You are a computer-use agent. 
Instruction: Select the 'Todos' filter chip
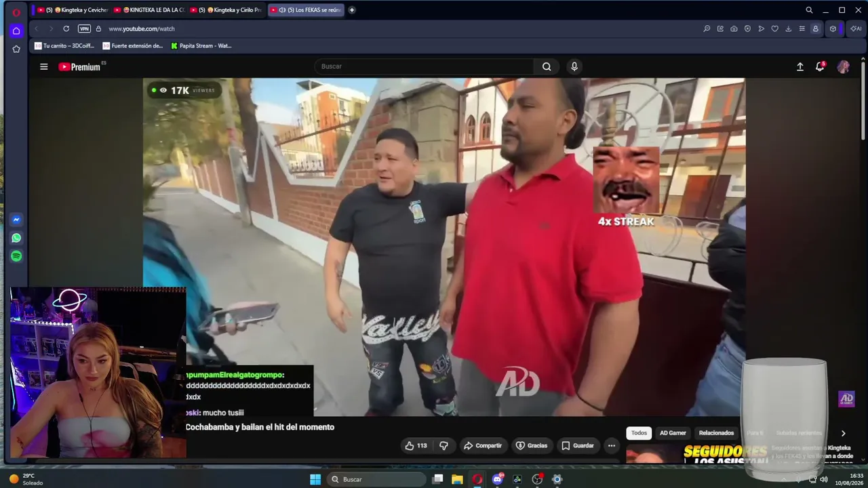pyautogui.click(x=639, y=432)
